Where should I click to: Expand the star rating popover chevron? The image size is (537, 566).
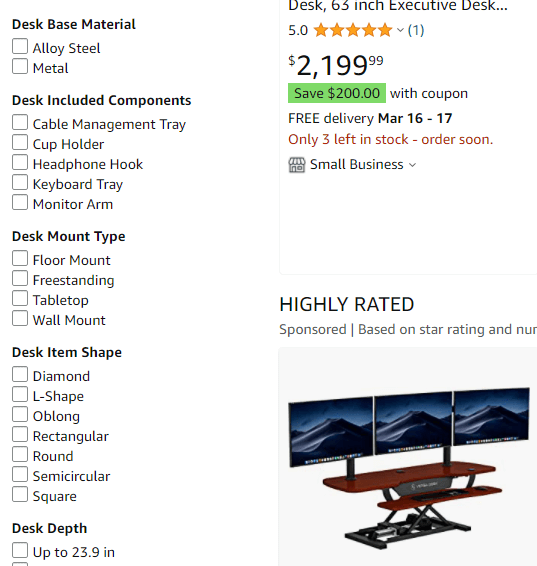pyautogui.click(x=400, y=30)
